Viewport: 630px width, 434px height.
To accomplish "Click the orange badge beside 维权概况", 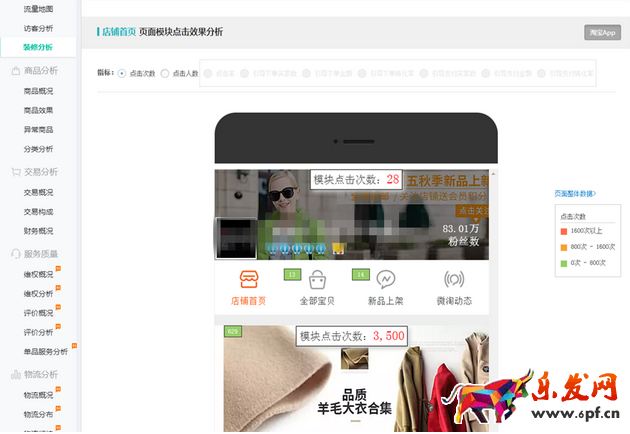I will coord(58,268).
